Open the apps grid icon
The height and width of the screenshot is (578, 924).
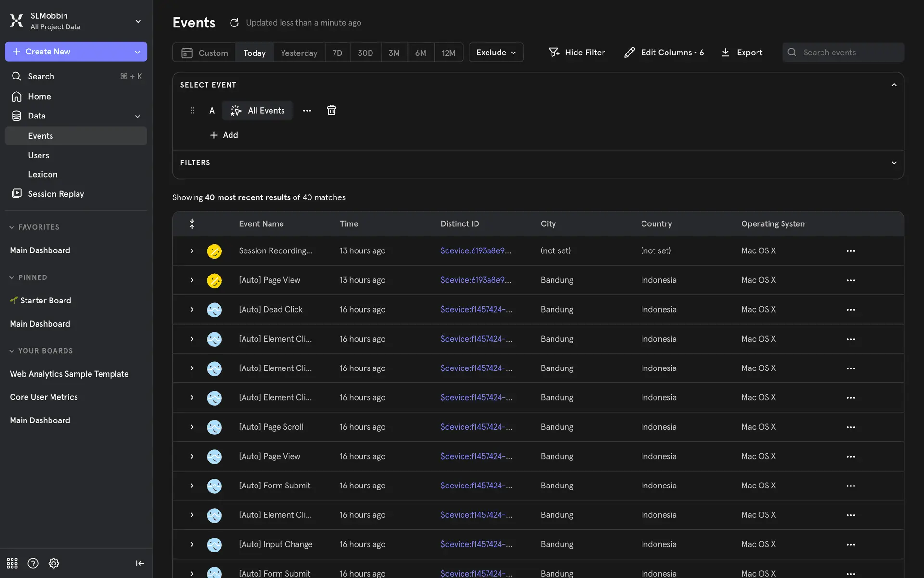click(12, 563)
